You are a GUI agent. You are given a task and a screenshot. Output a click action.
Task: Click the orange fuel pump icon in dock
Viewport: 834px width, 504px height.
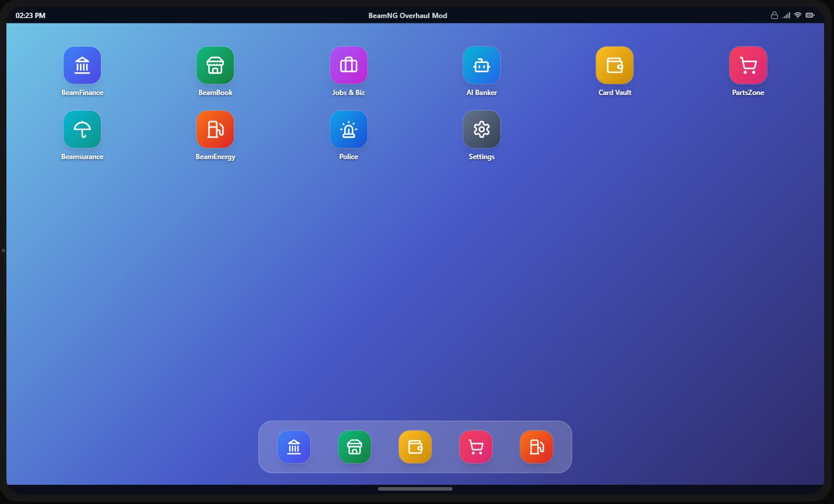pos(537,447)
